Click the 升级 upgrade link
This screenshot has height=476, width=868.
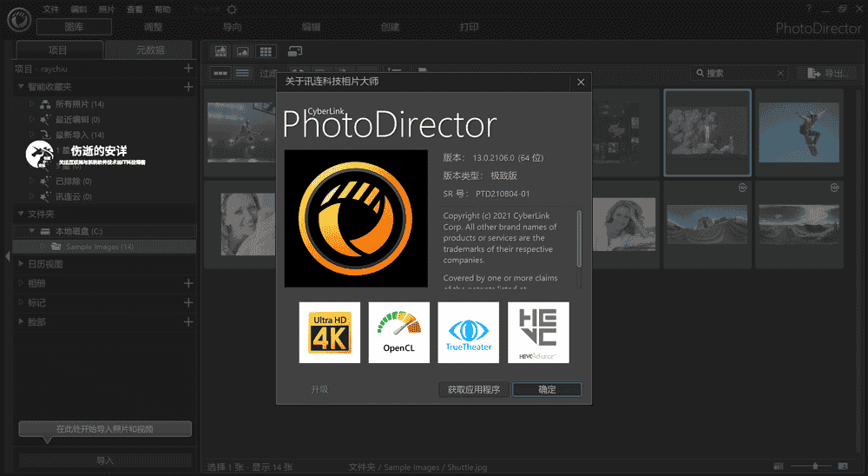[319, 389]
